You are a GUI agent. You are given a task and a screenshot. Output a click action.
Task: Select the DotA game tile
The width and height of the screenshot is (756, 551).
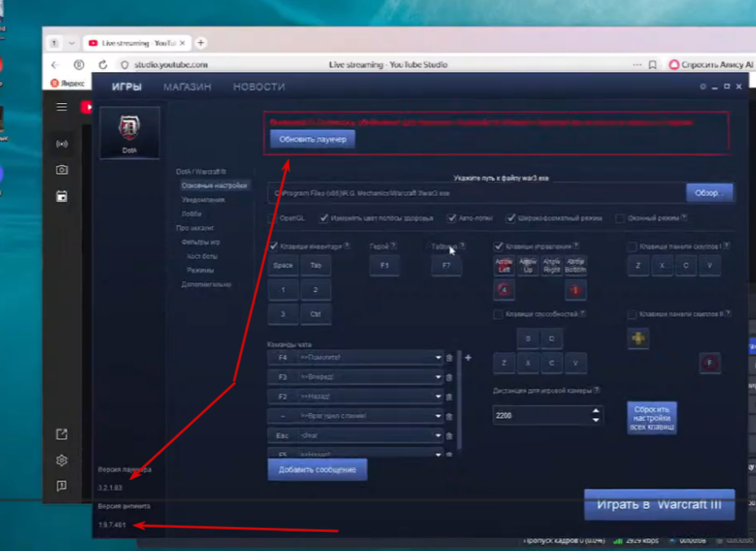click(129, 133)
